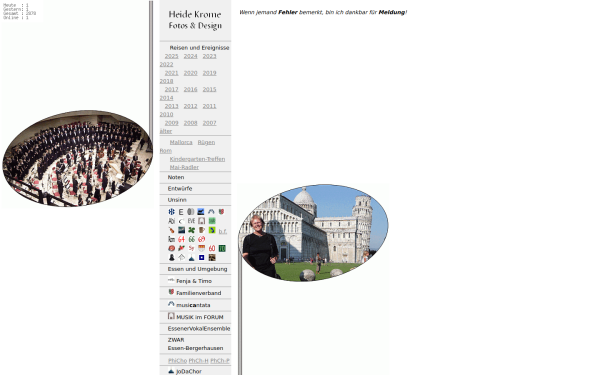
Task: Open the red round badge icon
Action: [x=171, y=248]
